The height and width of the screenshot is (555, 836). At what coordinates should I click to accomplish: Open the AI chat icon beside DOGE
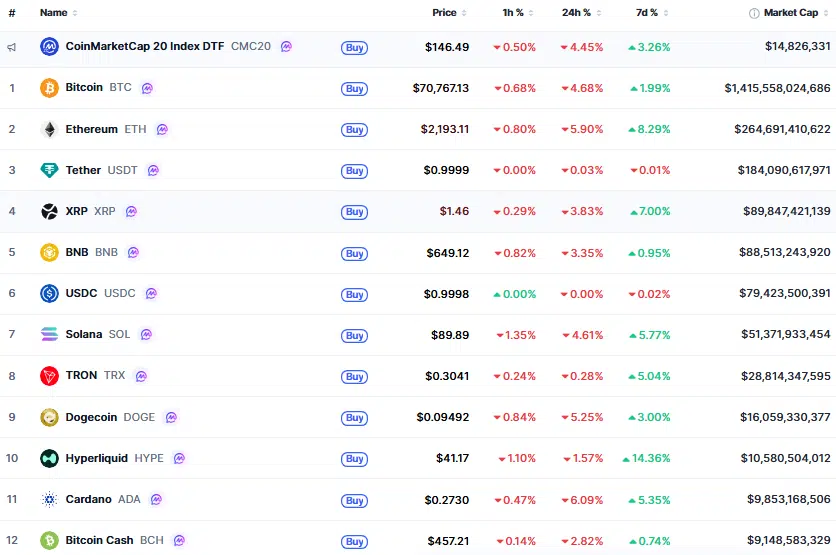[171, 417]
